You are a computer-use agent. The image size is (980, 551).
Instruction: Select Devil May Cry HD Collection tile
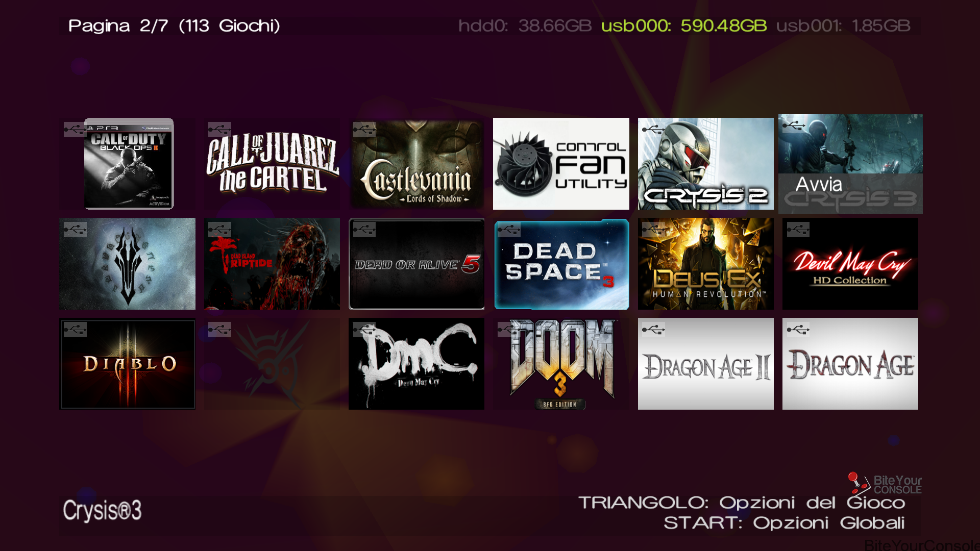[x=850, y=264]
